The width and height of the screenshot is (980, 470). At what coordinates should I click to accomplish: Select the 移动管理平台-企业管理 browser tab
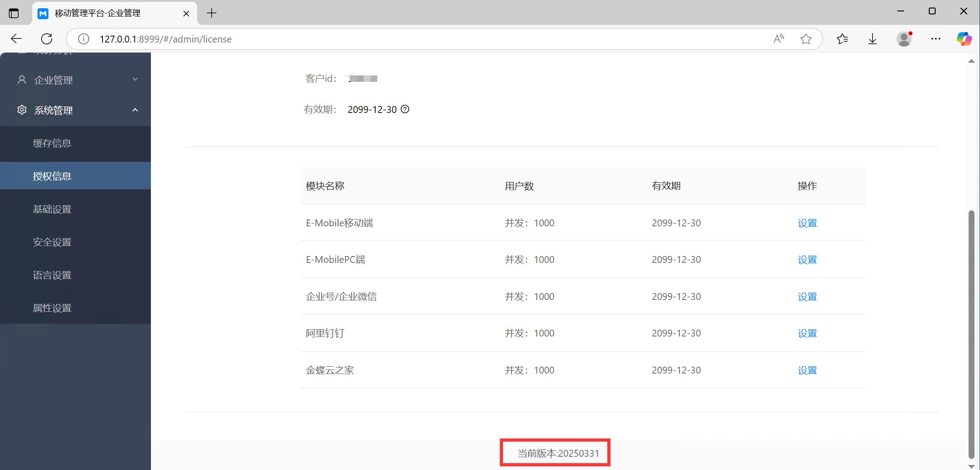pyautogui.click(x=114, y=13)
